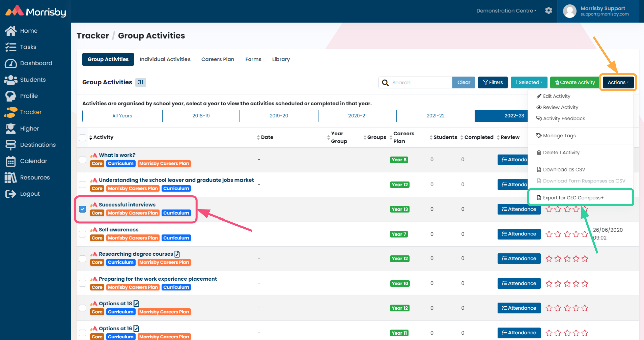
Task: Sort by the Year Group column
Action: point(337,137)
